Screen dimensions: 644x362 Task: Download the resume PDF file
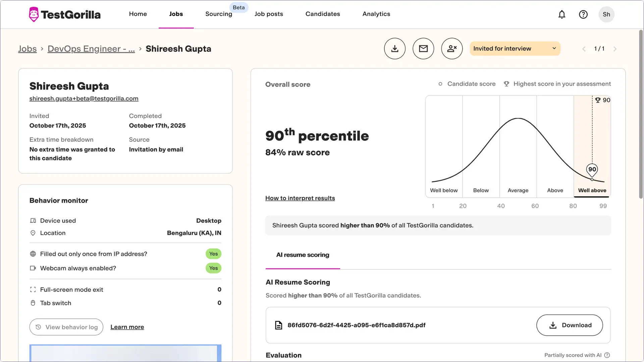coord(569,325)
